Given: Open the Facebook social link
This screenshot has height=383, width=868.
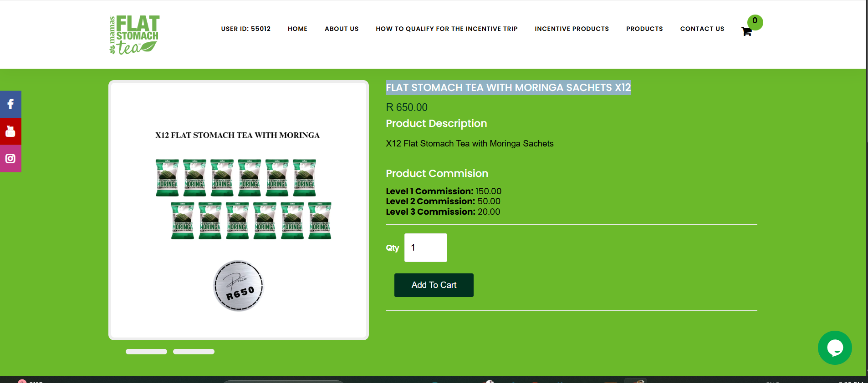Looking at the screenshot, I should pyautogui.click(x=10, y=104).
